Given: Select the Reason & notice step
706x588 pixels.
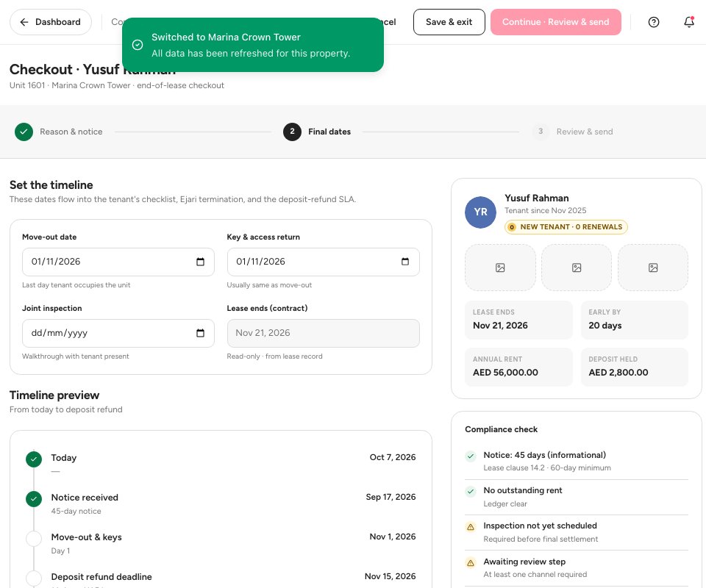Looking at the screenshot, I should [59, 132].
